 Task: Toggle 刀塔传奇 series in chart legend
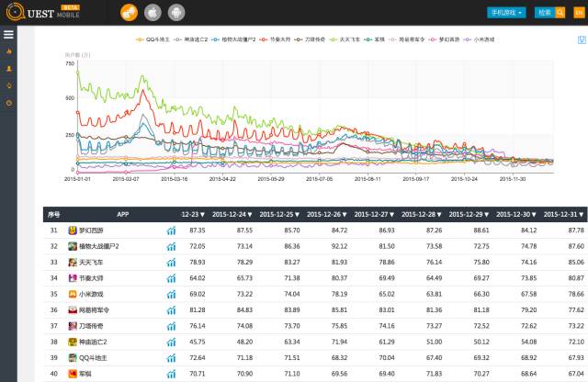point(310,39)
